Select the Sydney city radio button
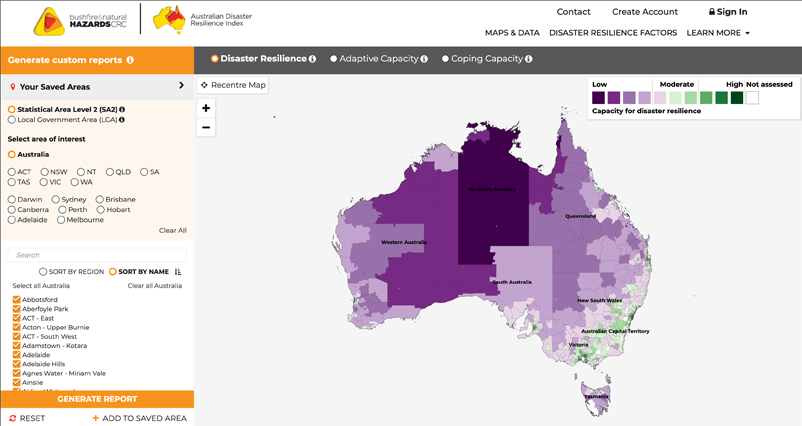 (55, 199)
